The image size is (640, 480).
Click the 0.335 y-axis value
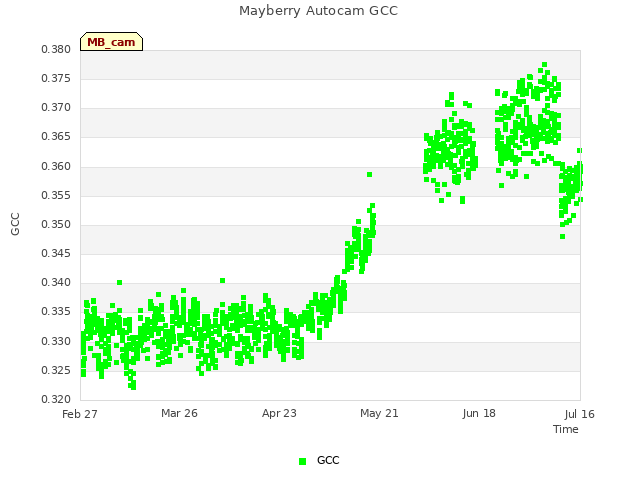pos(56,312)
